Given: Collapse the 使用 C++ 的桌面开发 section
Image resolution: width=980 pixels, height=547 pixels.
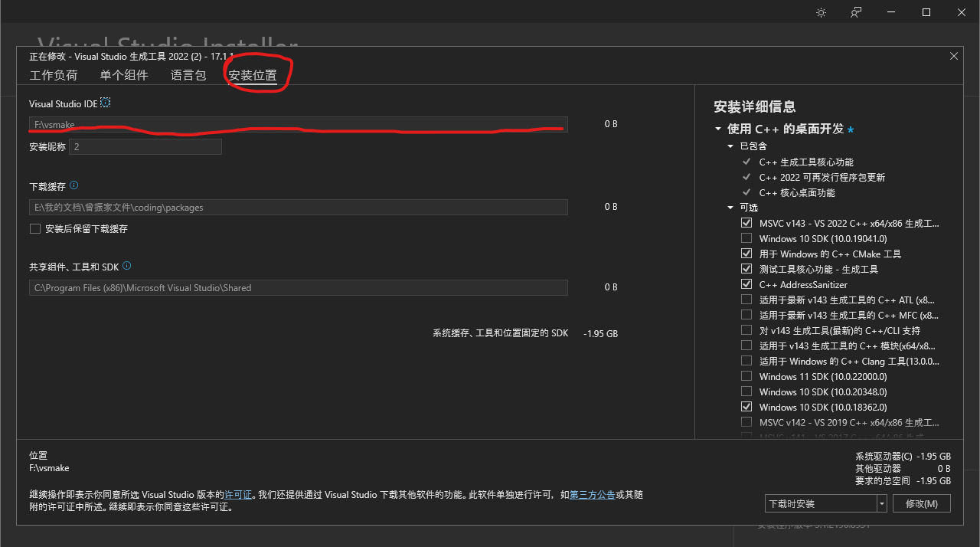Looking at the screenshot, I should 718,129.
